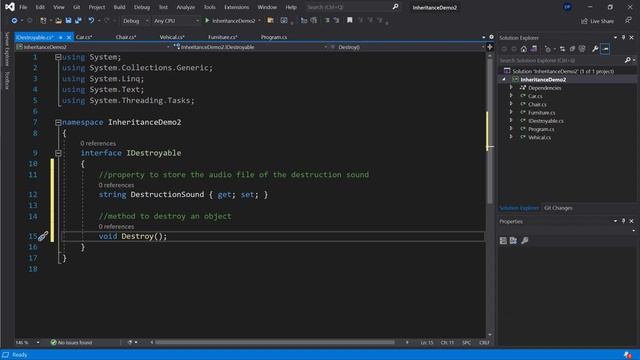Click Solution Explorer search magnifier icon
The height and width of the screenshot is (360, 640).
click(x=627, y=60)
